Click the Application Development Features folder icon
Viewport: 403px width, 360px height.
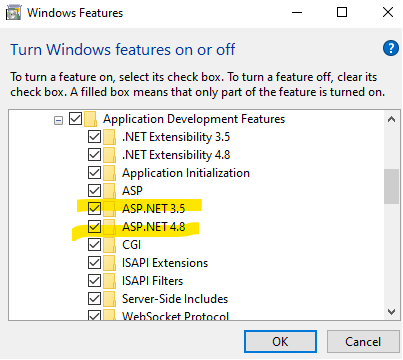point(90,119)
